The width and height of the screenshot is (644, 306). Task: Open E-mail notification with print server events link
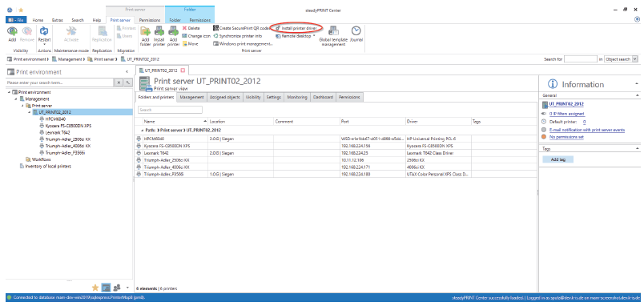click(587, 130)
